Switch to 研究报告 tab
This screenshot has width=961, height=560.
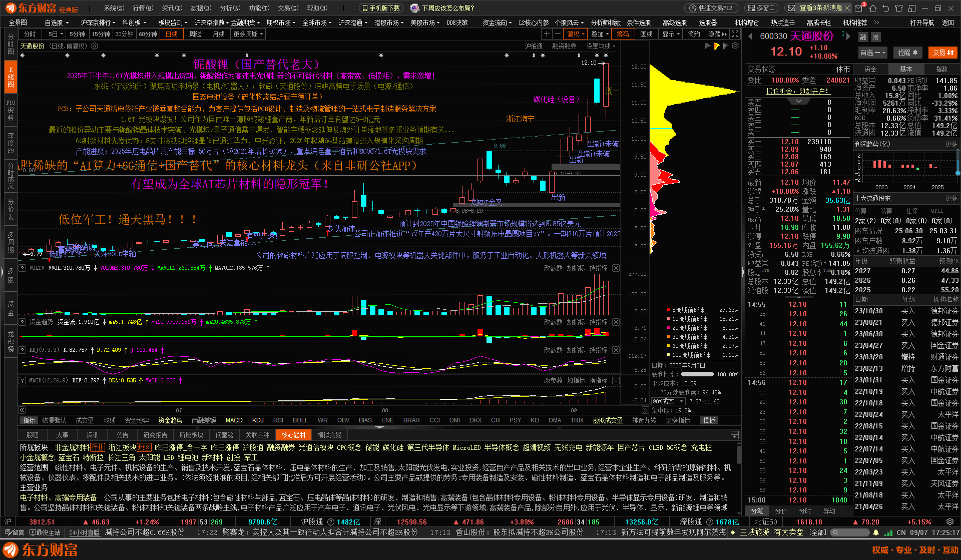click(x=156, y=435)
